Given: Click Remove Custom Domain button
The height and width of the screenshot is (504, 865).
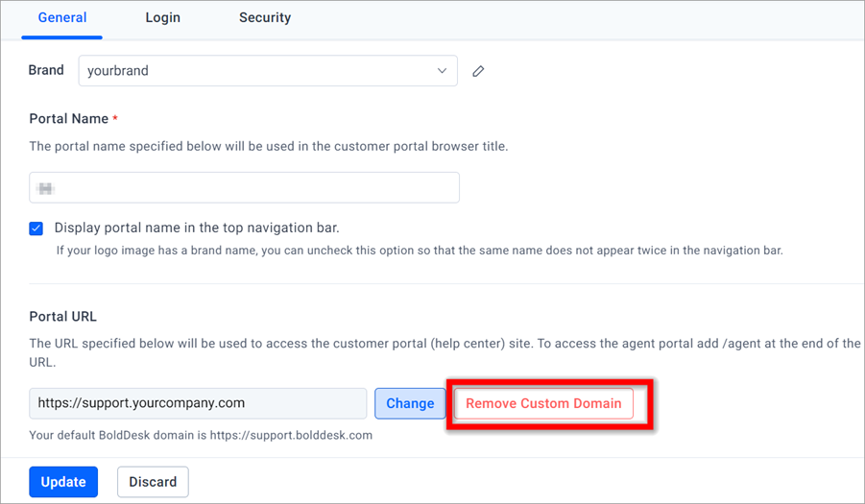Looking at the screenshot, I should click(x=543, y=403).
